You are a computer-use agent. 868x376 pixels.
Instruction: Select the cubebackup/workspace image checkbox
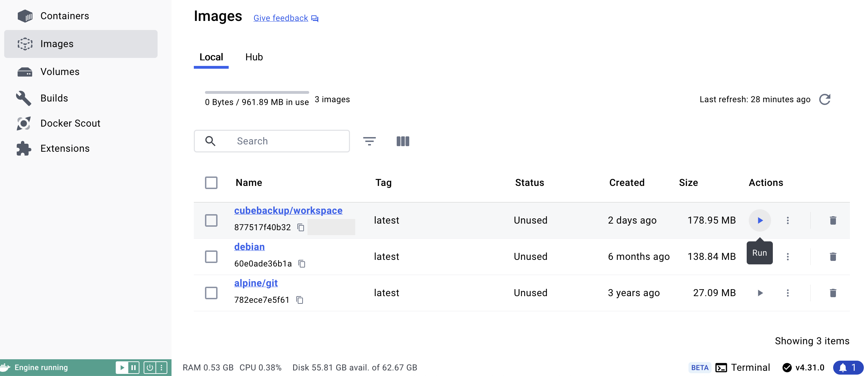[x=211, y=220]
